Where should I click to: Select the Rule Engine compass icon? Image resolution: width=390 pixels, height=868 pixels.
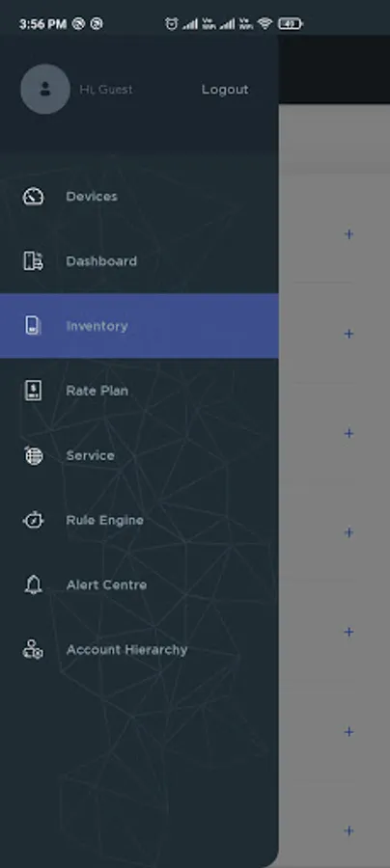pos(33,520)
